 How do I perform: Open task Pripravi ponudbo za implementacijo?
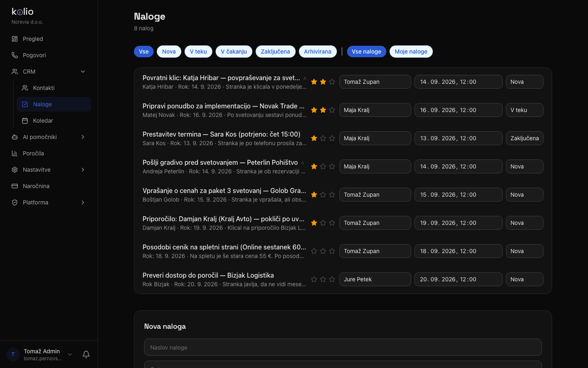pyautogui.click(x=223, y=106)
